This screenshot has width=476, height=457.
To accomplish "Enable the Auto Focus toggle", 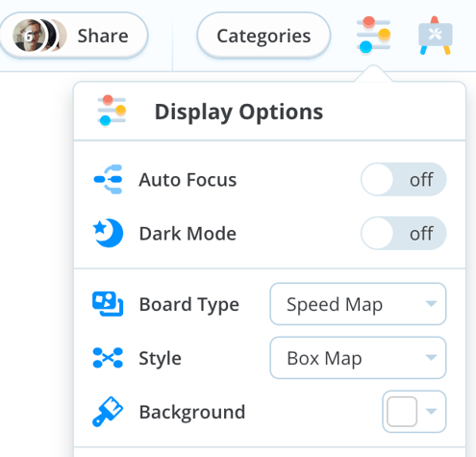I will click(404, 179).
